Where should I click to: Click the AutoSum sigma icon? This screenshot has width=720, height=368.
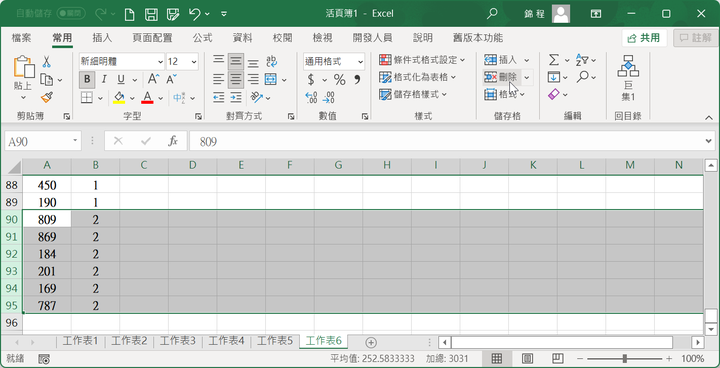coord(554,60)
